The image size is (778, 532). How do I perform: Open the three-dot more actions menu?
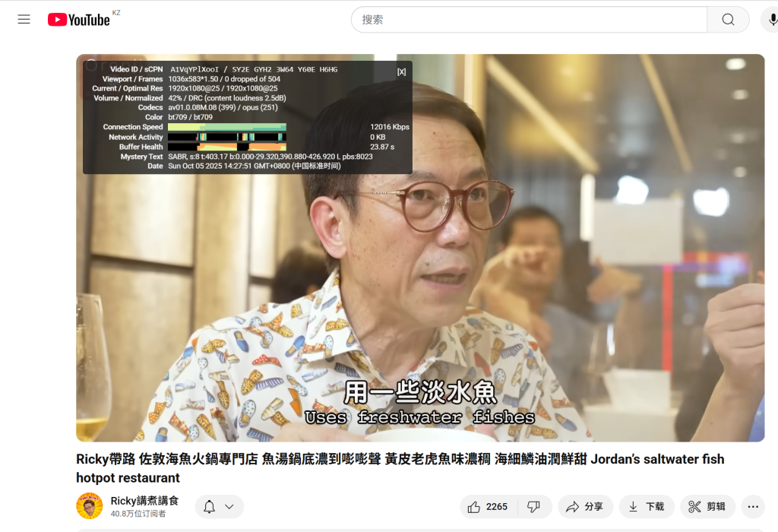[753, 507]
